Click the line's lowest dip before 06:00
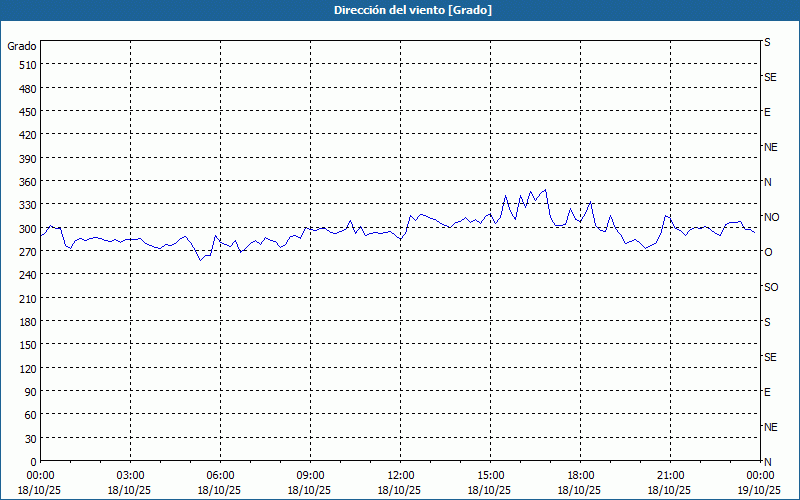Viewport: 800px width, 500px height. coord(200,260)
